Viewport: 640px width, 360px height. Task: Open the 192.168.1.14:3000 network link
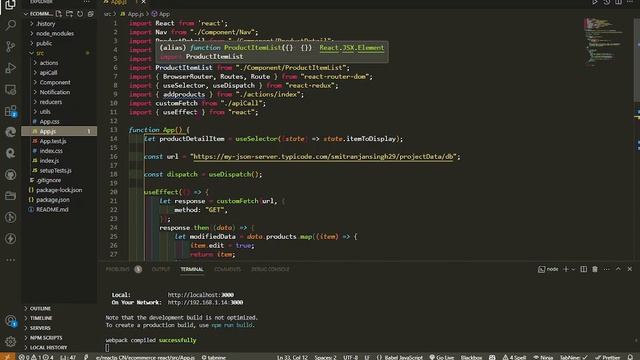tap(205, 302)
